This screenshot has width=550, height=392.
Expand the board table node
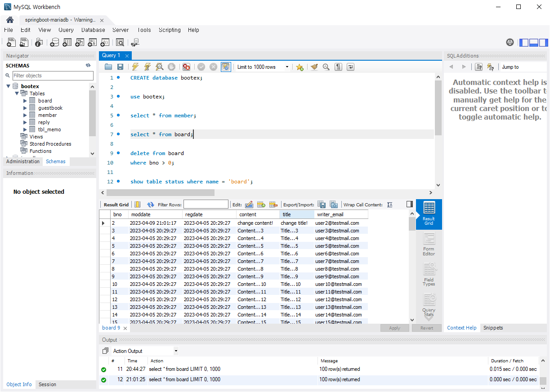tap(25, 101)
